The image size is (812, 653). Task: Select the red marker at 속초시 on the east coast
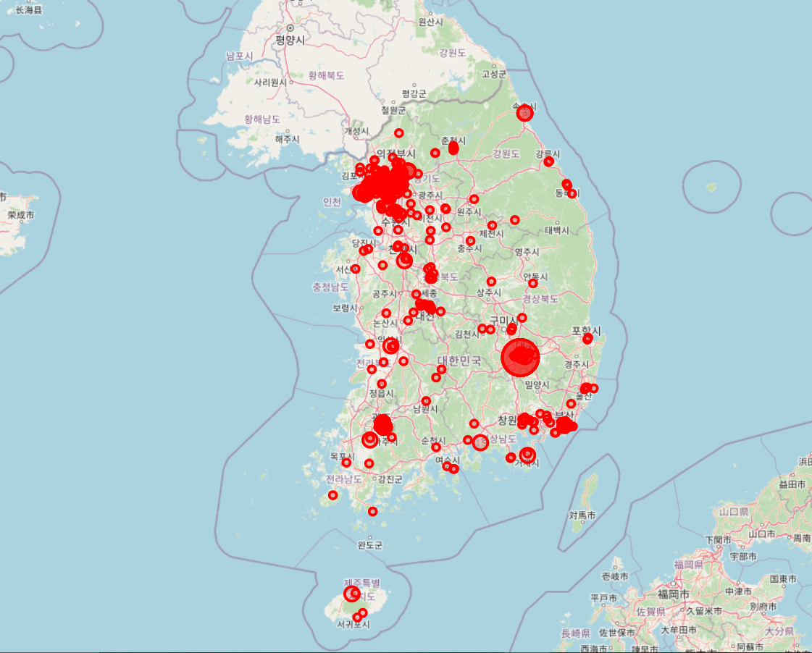524,113
